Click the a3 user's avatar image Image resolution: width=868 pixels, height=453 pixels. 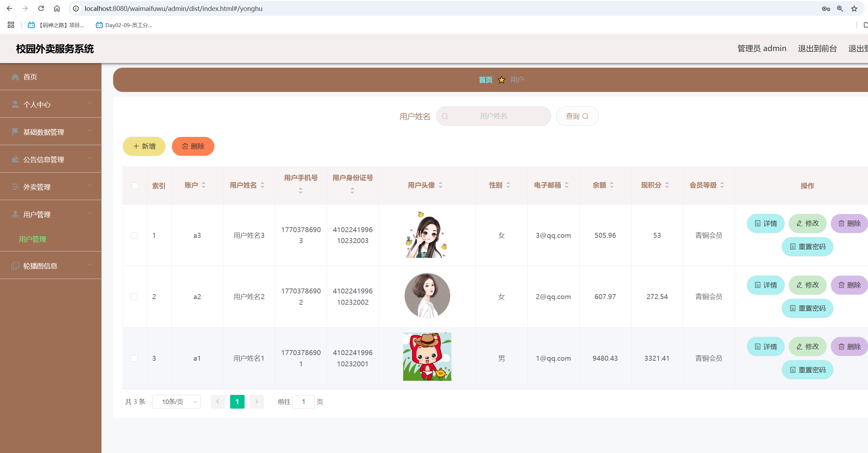click(427, 234)
